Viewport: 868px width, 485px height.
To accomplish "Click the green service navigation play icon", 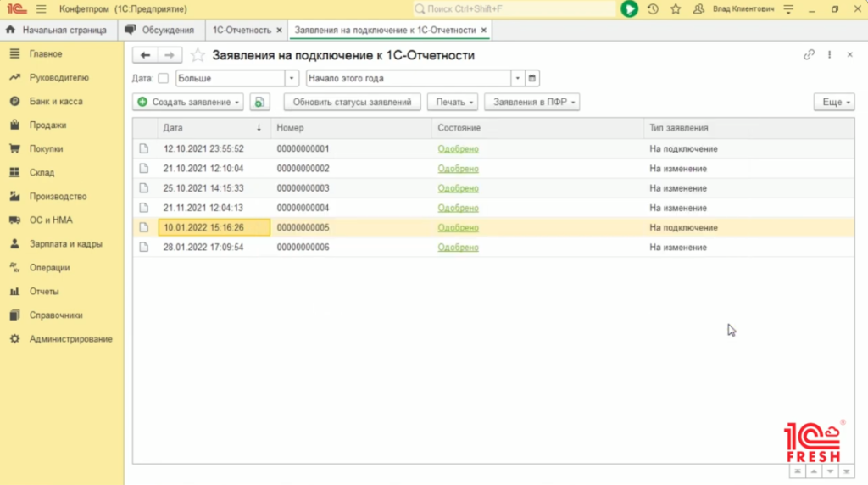I will [x=629, y=8].
